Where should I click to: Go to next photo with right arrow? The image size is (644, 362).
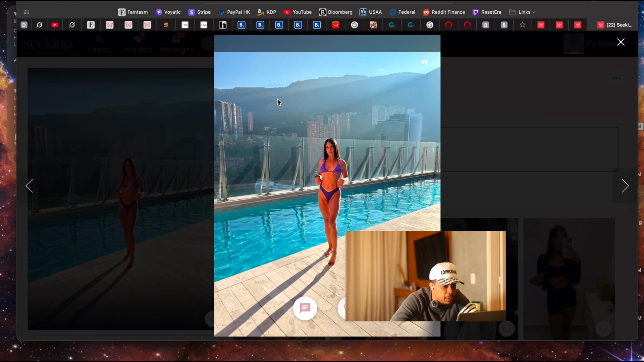(x=625, y=186)
